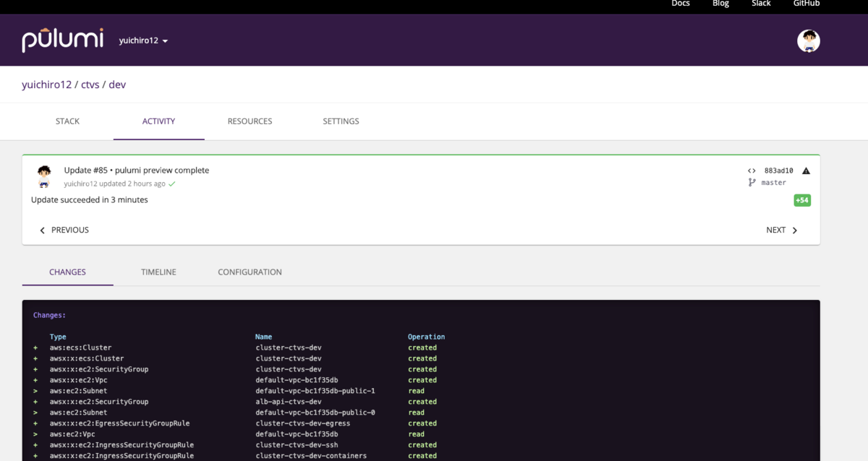Click awsx:x:ec2:EgressSecurityGroupRule type
Viewport: 868px width, 461px height.
(x=119, y=423)
